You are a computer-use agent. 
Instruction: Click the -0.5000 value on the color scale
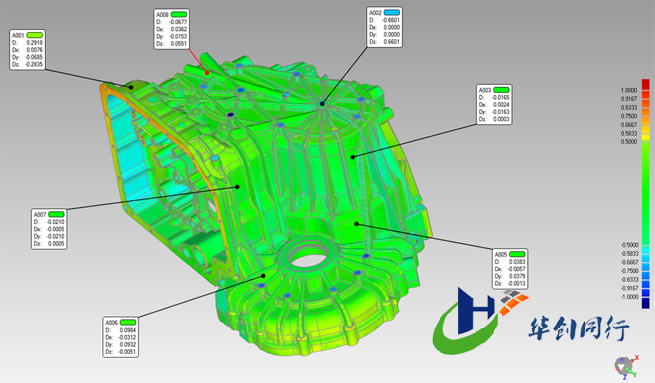click(x=630, y=245)
